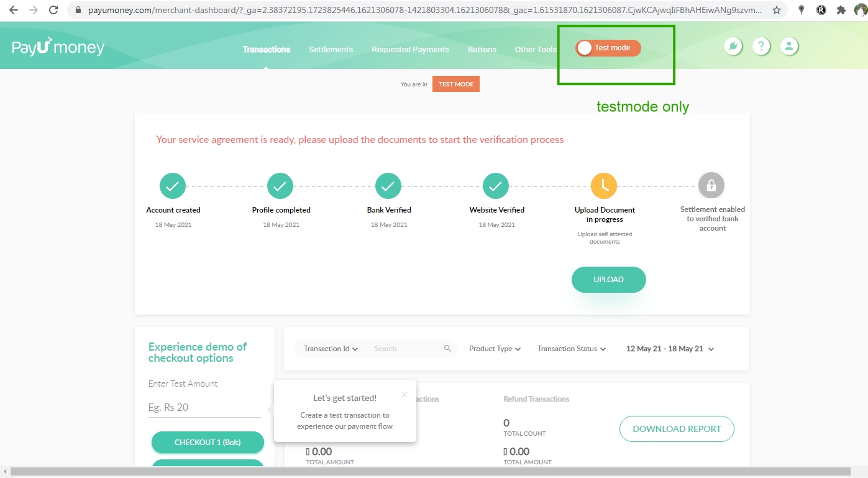Click the search magnifier icon
Viewport: 868px width, 478px height.
(x=447, y=349)
